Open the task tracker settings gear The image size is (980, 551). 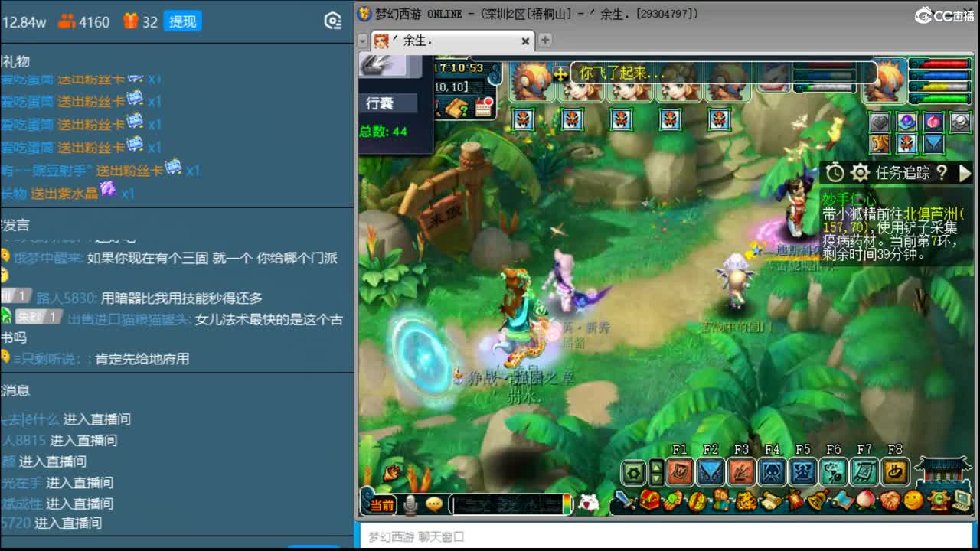click(x=860, y=172)
